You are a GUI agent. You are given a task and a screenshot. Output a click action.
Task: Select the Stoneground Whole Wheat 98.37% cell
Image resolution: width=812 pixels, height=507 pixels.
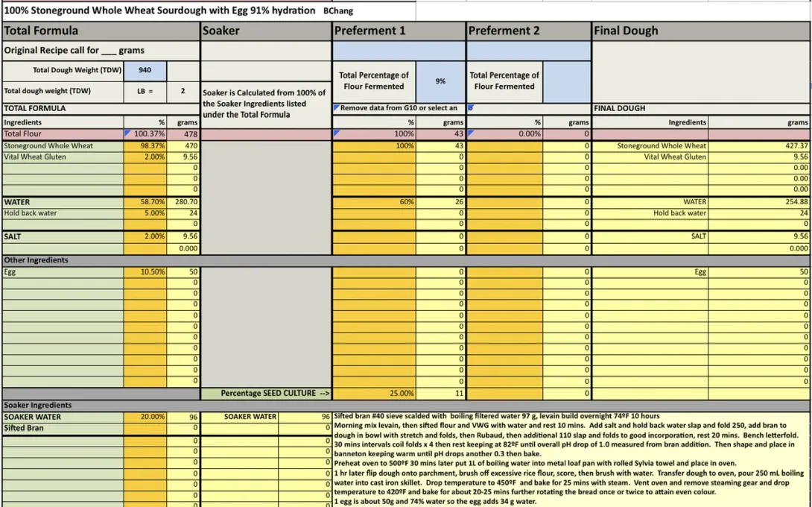point(145,146)
